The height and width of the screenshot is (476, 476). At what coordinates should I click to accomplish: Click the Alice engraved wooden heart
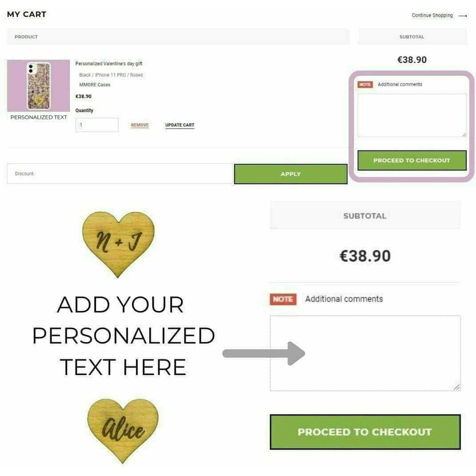tap(123, 430)
